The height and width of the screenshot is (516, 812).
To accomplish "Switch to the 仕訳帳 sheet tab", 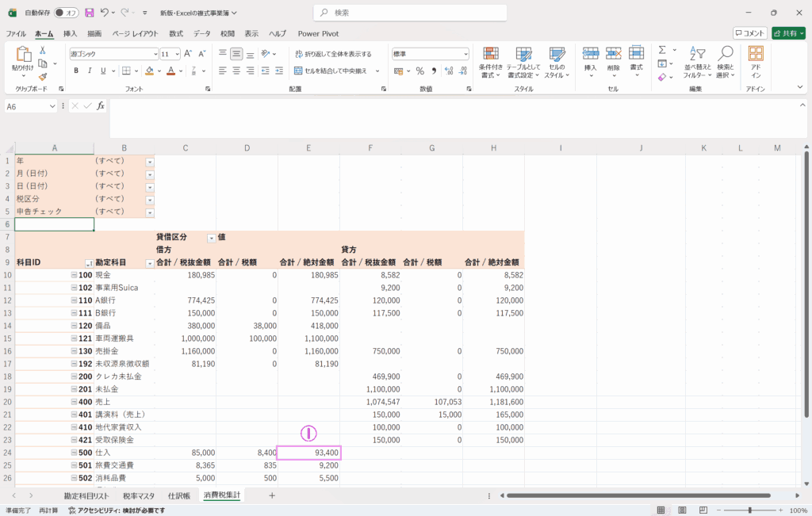I will pyautogui.click(x=178, y=495).
